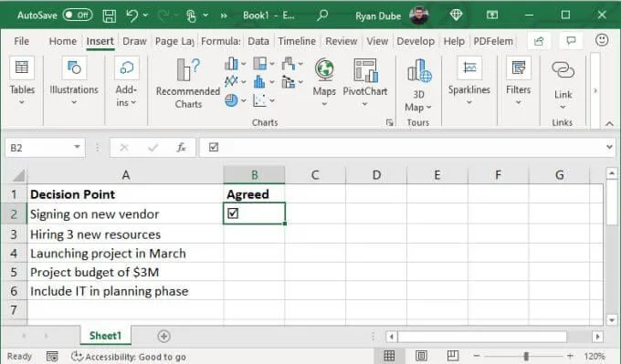
Task: Click the diamond premium icon
Action: [x=456, y=15]
